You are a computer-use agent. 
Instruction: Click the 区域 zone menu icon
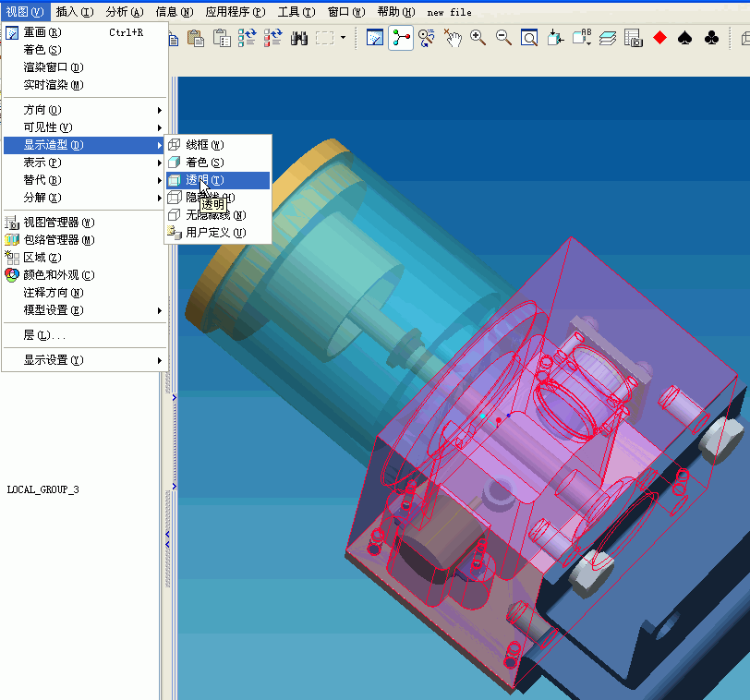click(x=12, y=258)
